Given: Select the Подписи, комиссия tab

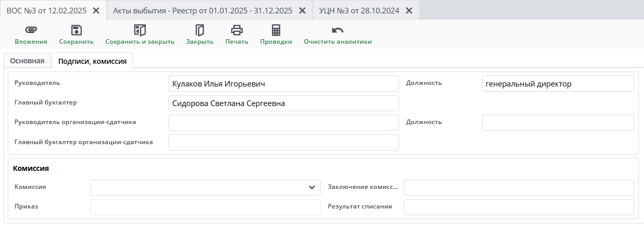Looking at the screenshot, I should click(x=93, y=61).
